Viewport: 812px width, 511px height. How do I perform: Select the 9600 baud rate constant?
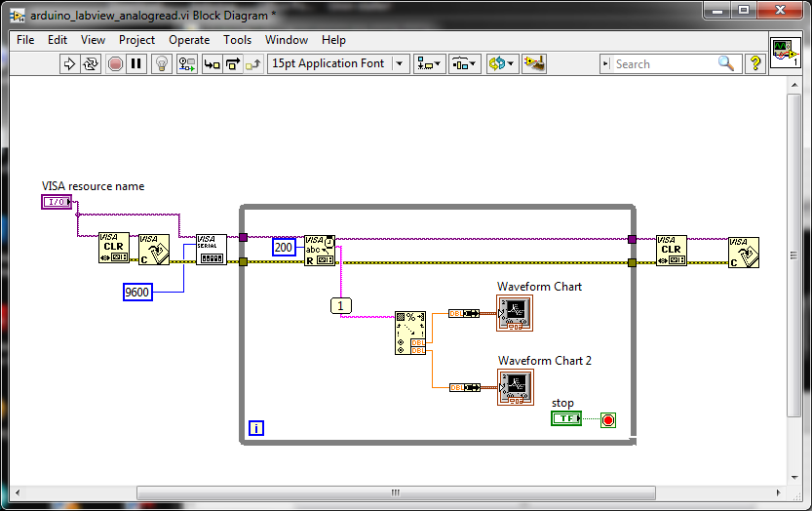[x=137, y=292]
